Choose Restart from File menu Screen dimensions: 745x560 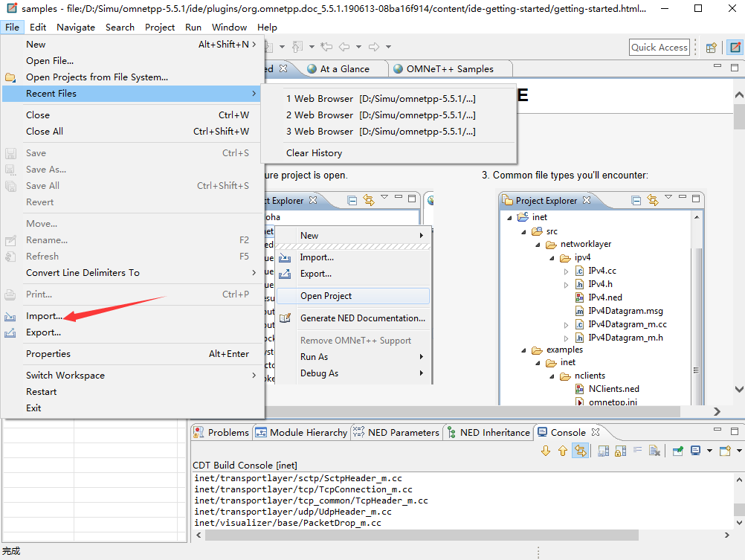[x=132, y=392]
